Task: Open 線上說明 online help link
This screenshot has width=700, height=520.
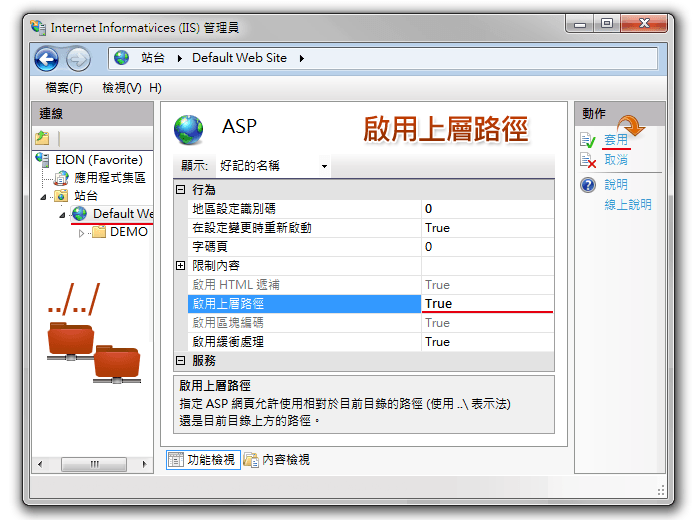Action: 628,204
